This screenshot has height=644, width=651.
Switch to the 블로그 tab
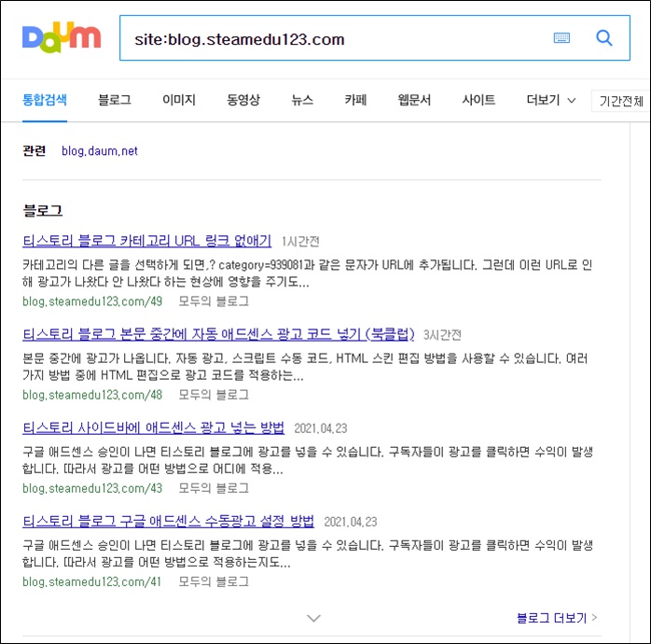click(115, 100)
